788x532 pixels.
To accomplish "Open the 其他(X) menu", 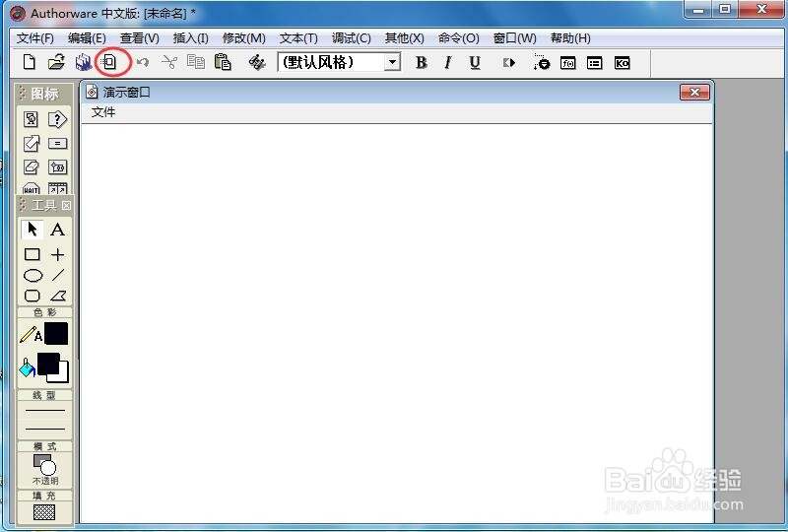I will [404, 38].
